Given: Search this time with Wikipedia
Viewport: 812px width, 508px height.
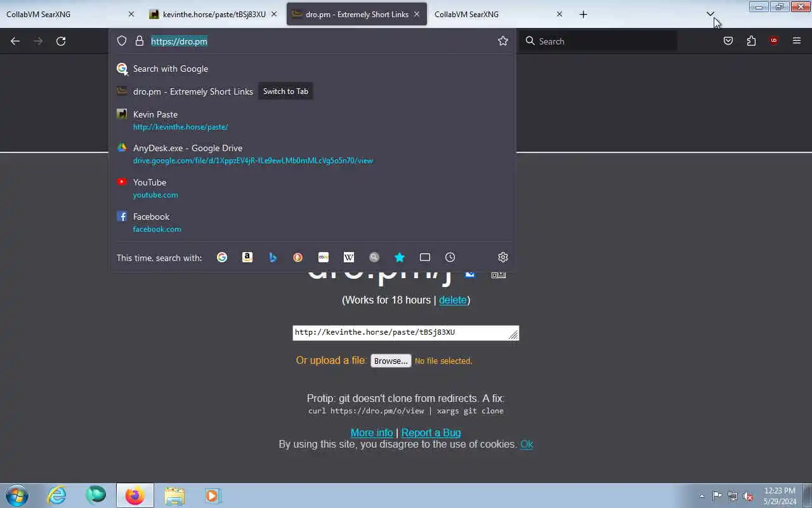Looking at the screenshot, I should click(x=349, y=257).
